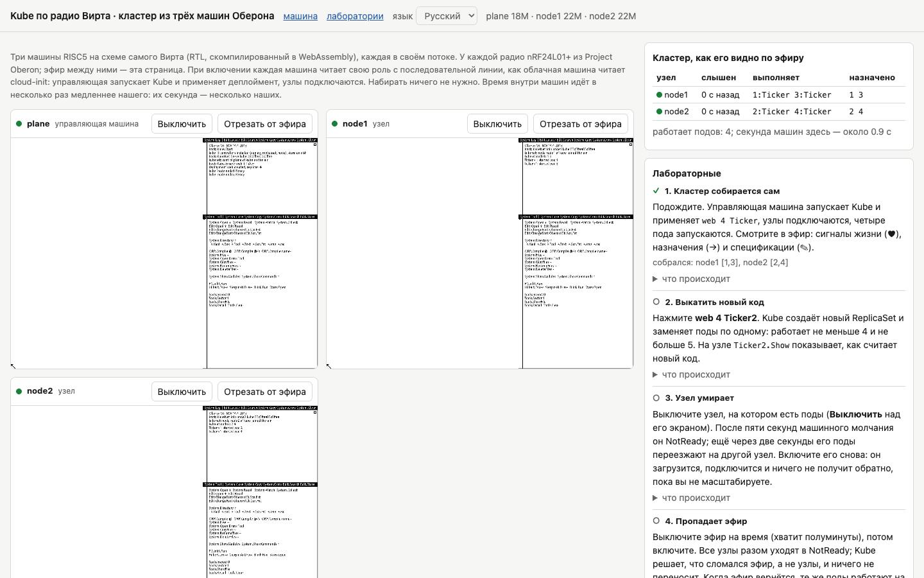Click Выключить button for node2
Screen dimensions: 924x578
point(182,392)
